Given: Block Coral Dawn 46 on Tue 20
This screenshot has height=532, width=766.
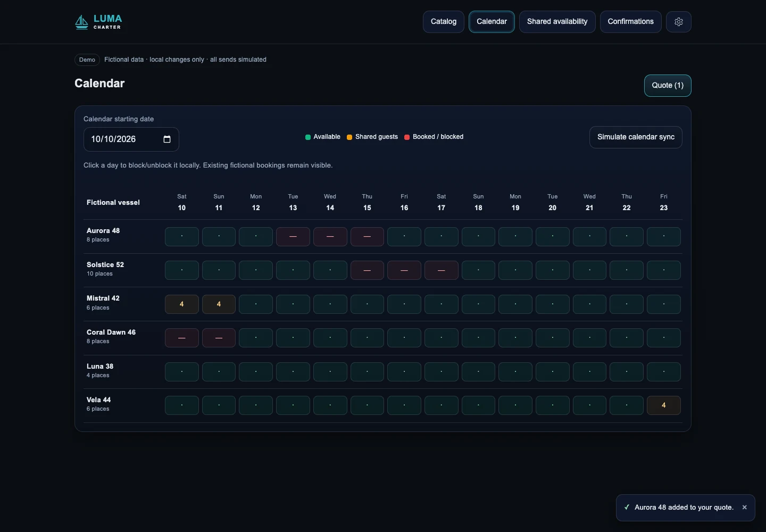Looking at the screenshot, I should [x=553, y=338].
